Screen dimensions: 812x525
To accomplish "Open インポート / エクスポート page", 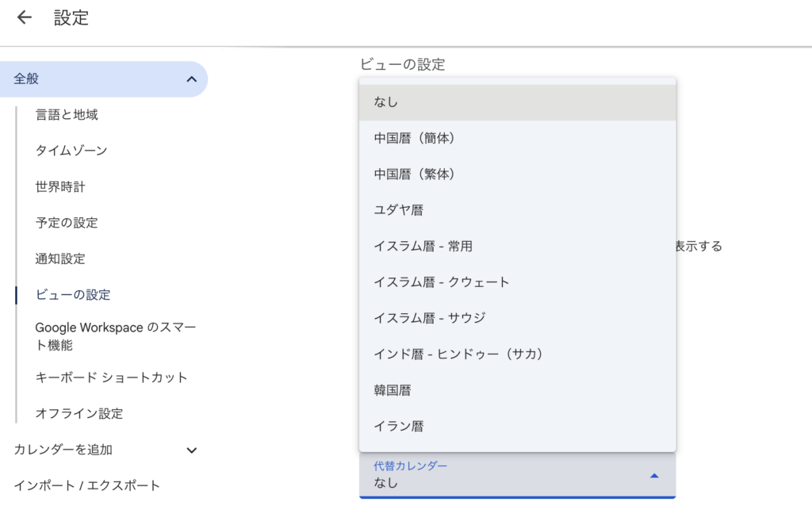I will (87, 485).
